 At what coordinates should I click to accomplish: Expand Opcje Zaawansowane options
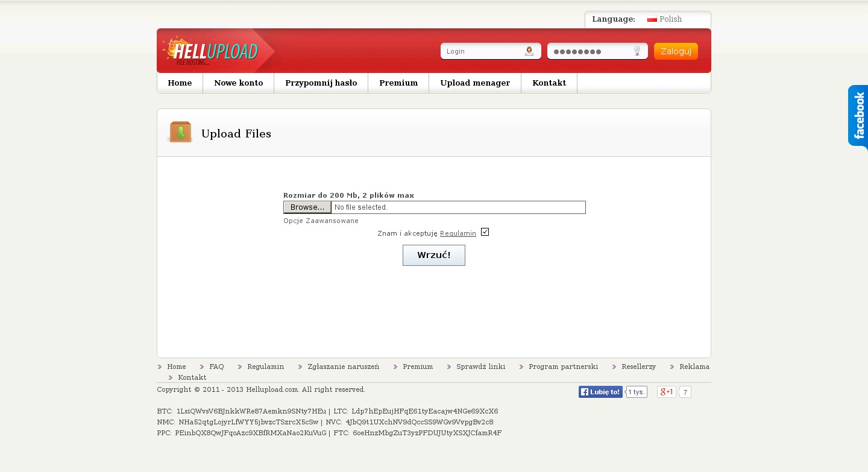(x=321, y=221)
